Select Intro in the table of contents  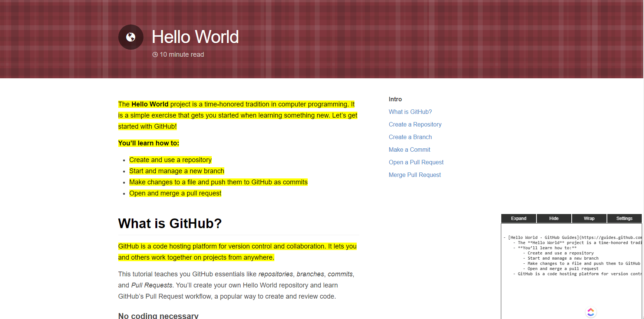(x=395, y=99)
